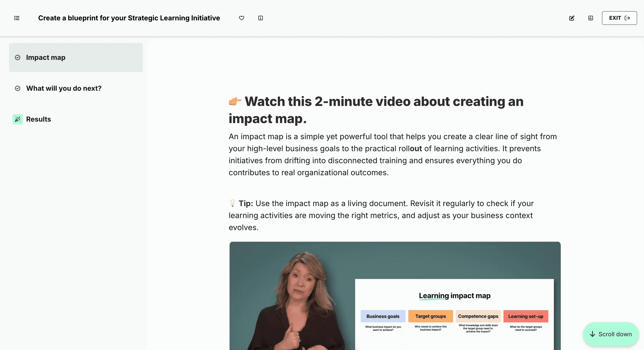The width and height of the screenshot is (644, 350).
Task: Click the Business goals box in video
Action: pyautogui.click(x=383, y=316)
